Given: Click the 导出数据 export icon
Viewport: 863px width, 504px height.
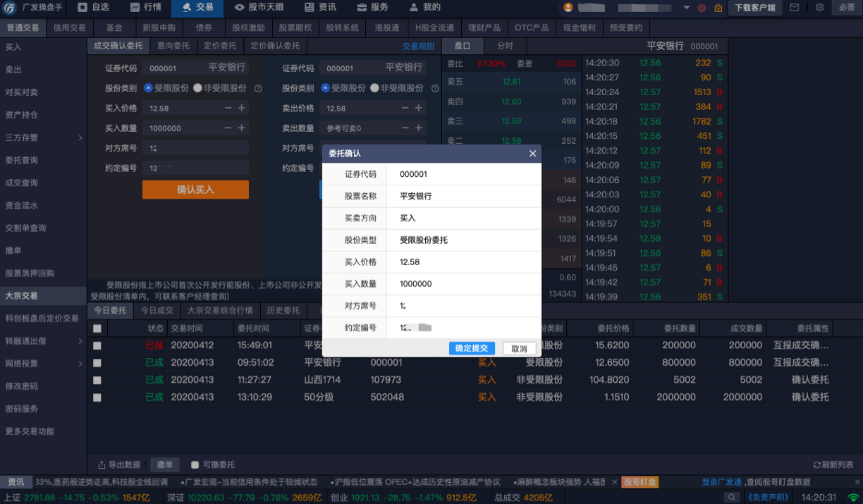Looking at the screenshot, I should (101, 465).
